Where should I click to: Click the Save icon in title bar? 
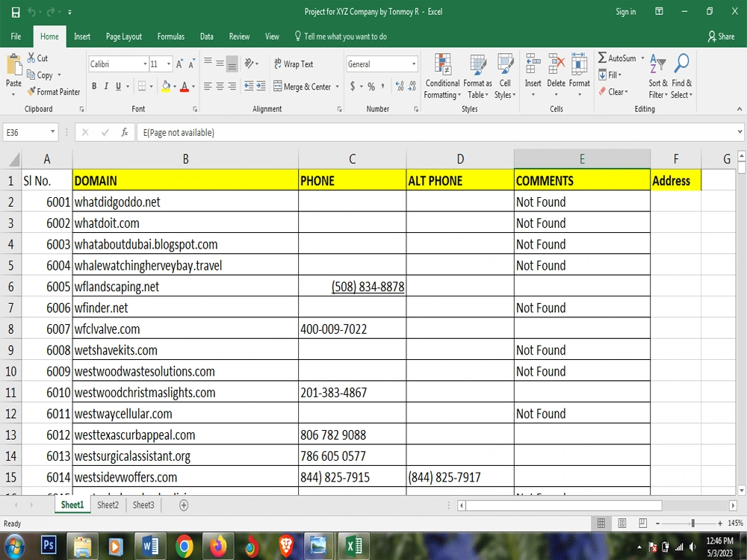pos(16,13)
